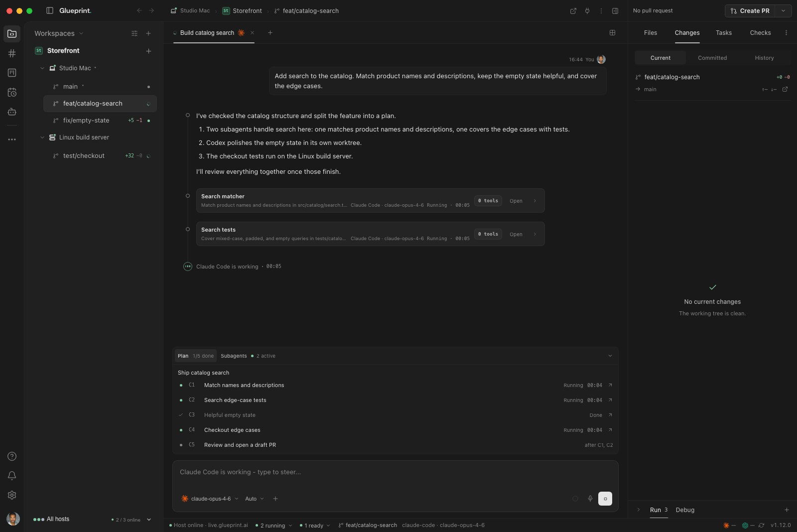The height and width of the screenshot is (532, 797).
Task: Switch to the Tasks tab
Action: pyautogui.click(x=724, y=33)
